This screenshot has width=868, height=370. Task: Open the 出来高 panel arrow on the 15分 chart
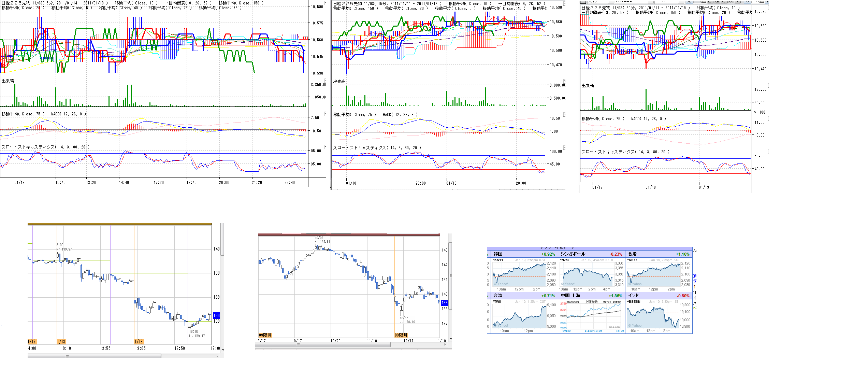(564, 81)
